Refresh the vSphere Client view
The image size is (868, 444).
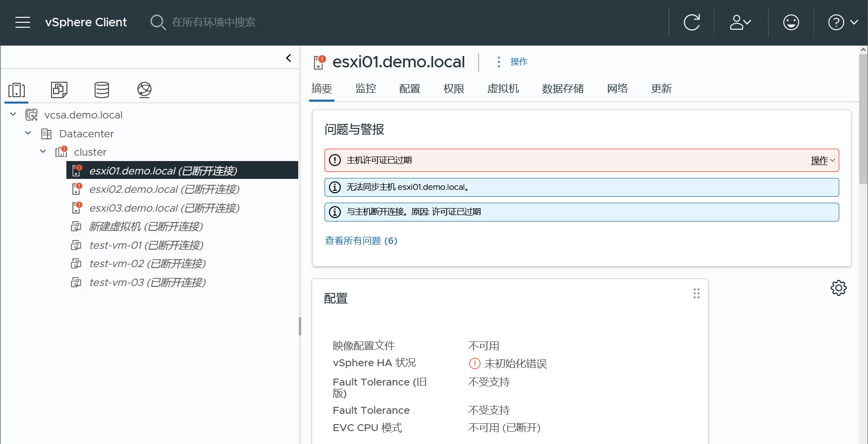[692, 22]
